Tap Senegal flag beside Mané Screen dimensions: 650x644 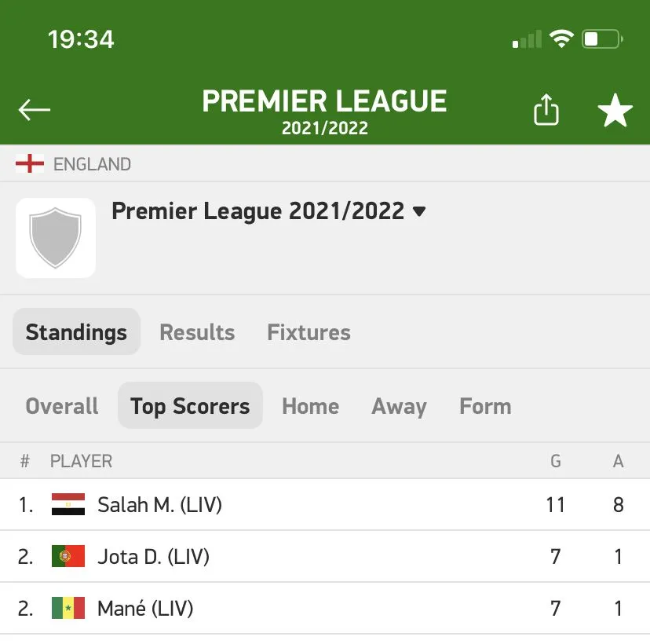68,608
